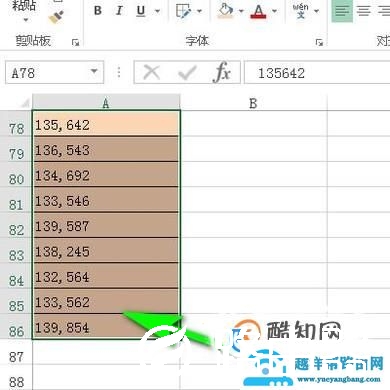The image size is (390, 390).
Task: Open paste options dropdown arrow
Action: point(26,20)
